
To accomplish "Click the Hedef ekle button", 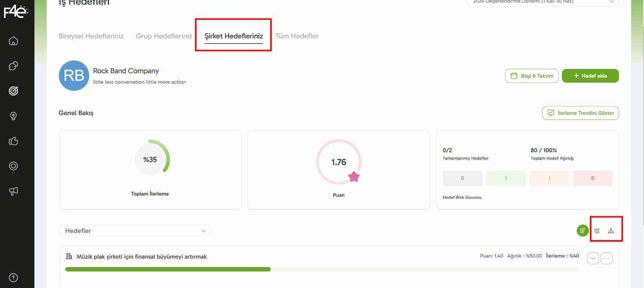I will pos(590,76).
